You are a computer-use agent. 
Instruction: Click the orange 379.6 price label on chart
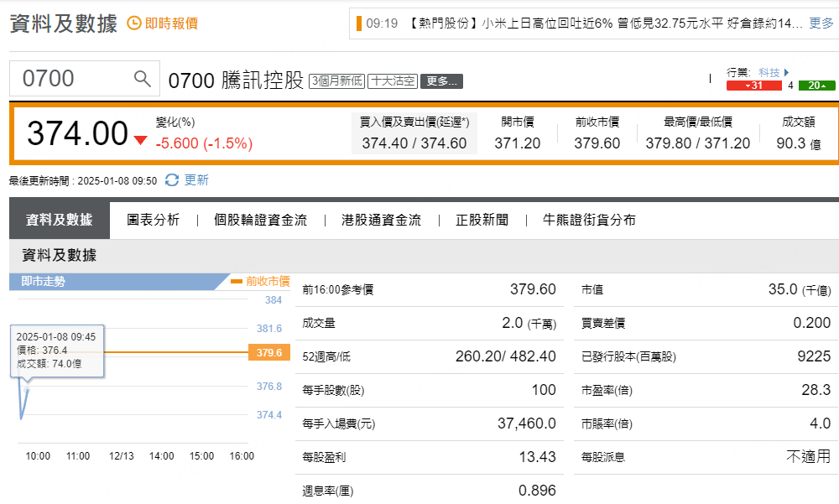(269, 352)
